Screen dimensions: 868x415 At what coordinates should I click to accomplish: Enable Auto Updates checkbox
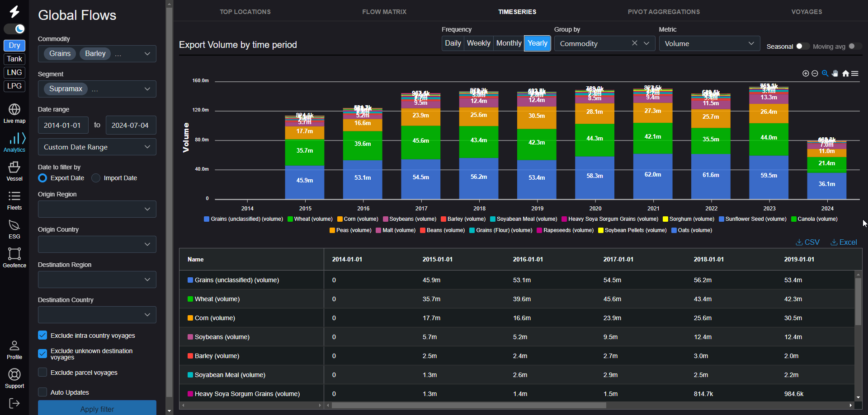point(42,392)
